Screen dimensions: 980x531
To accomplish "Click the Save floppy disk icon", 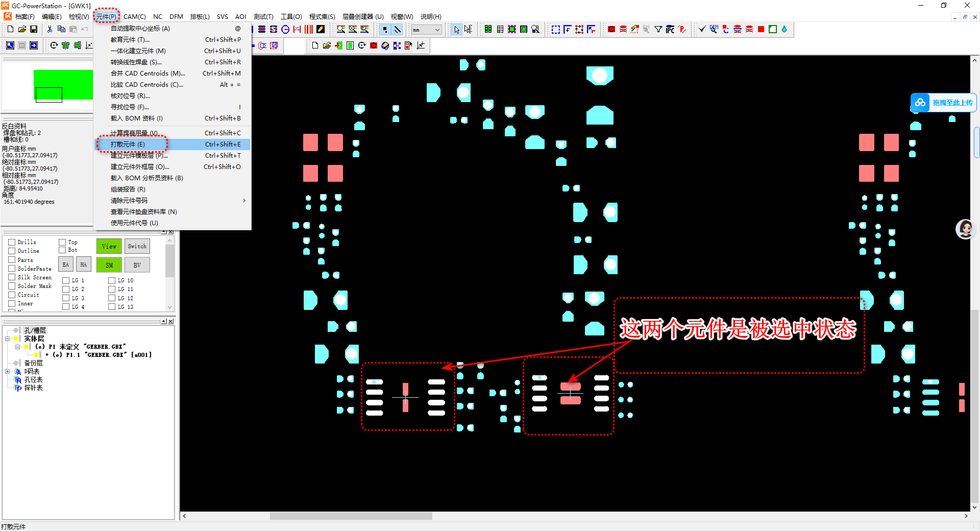I will pos(34,29).
